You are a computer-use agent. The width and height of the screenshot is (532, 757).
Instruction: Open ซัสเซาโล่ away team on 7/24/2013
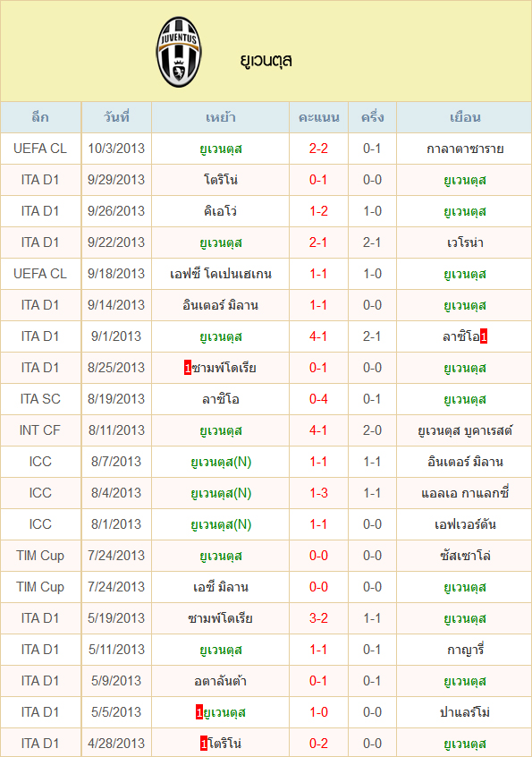coord(465,556)
